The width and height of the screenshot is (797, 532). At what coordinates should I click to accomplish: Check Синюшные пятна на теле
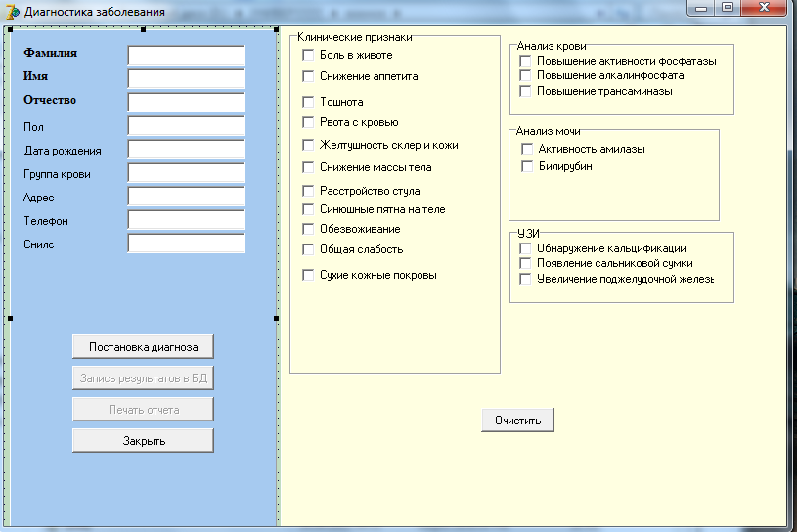point(308,209)
